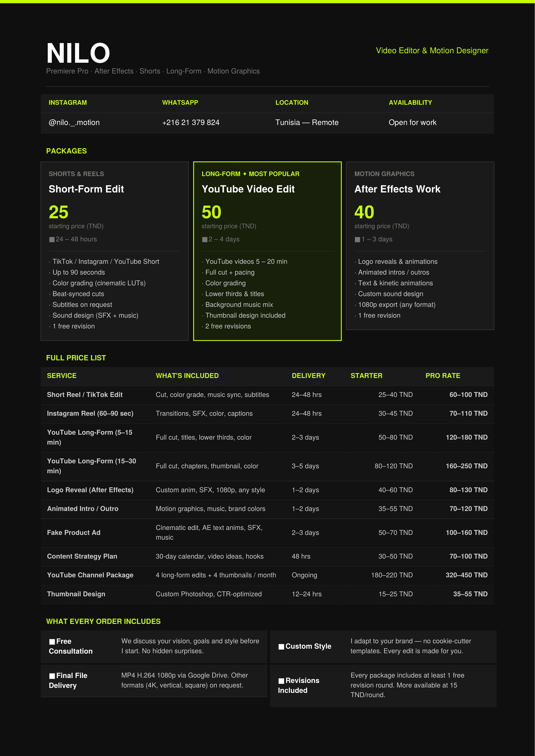Select the YouTube Long-Form (5–15 min) row

pos(267,438)
